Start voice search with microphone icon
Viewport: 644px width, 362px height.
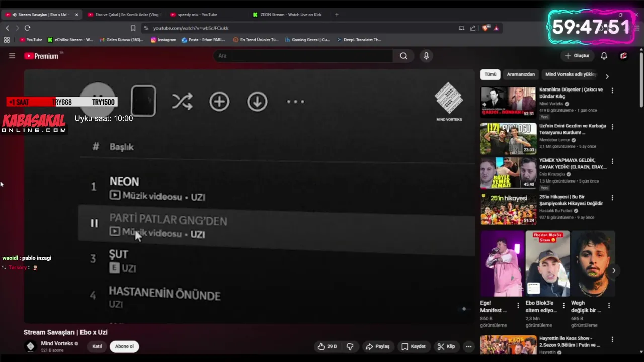[426, 56]
